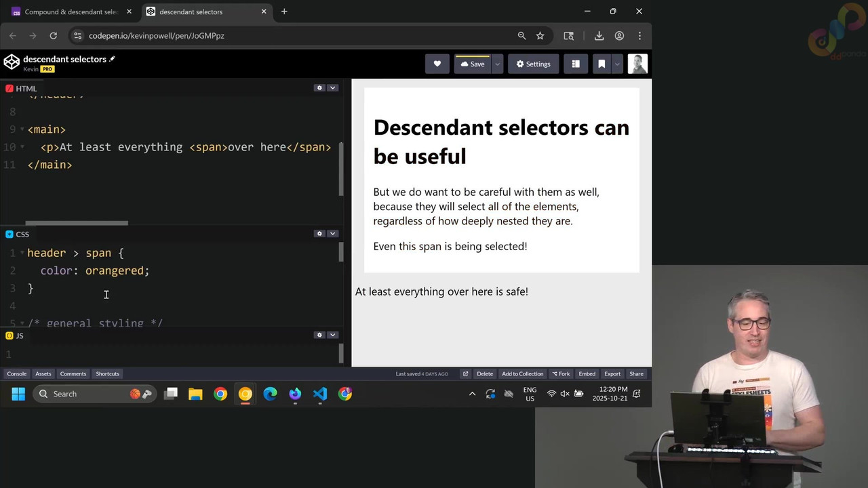Open the bookmark dropdown arrow
Image resolution: width=868 pixels, height=488 pixels.
tap(616, 64)
